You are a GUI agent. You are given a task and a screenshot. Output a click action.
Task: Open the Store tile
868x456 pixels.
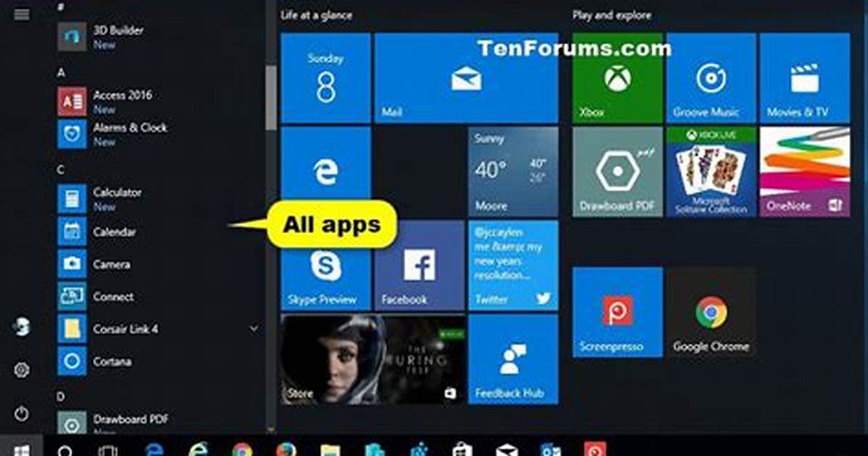click(x=372, y=359)
